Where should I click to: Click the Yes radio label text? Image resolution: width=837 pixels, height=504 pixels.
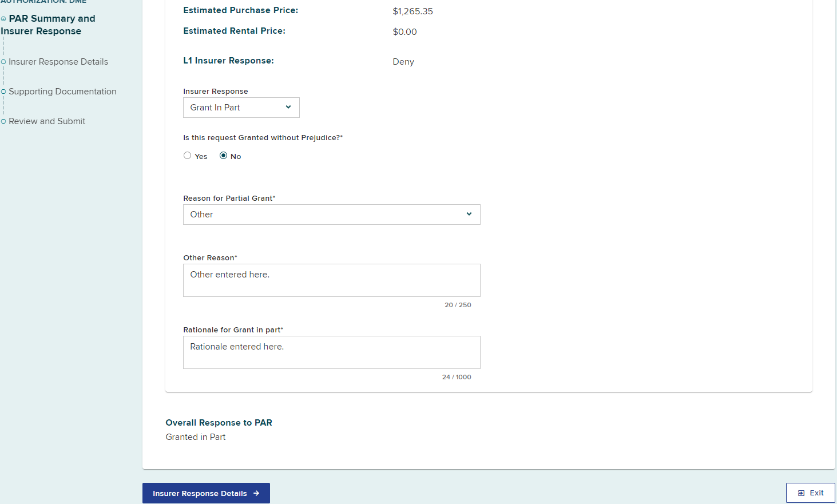pyautogui.click(x=201, y=157)
